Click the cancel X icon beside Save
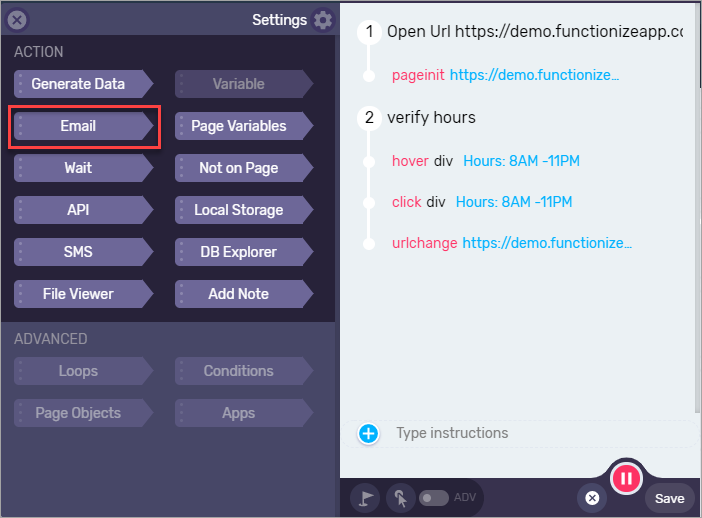Viewport: 702px width, 518px height. 592,498
